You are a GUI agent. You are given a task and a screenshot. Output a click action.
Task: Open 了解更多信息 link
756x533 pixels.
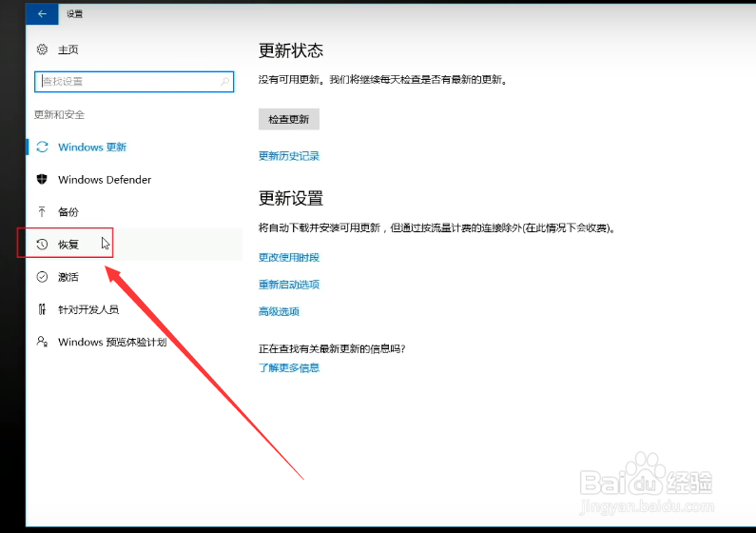[289, 368]
